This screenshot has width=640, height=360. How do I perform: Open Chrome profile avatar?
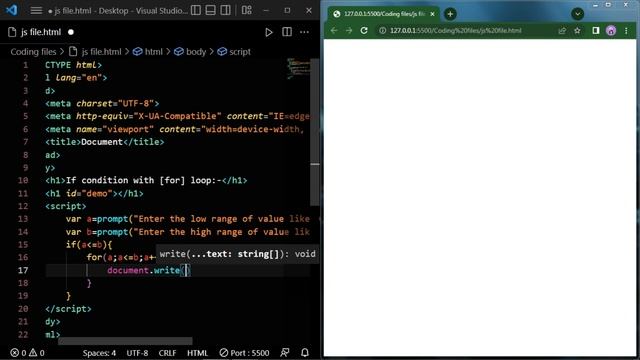611,31
